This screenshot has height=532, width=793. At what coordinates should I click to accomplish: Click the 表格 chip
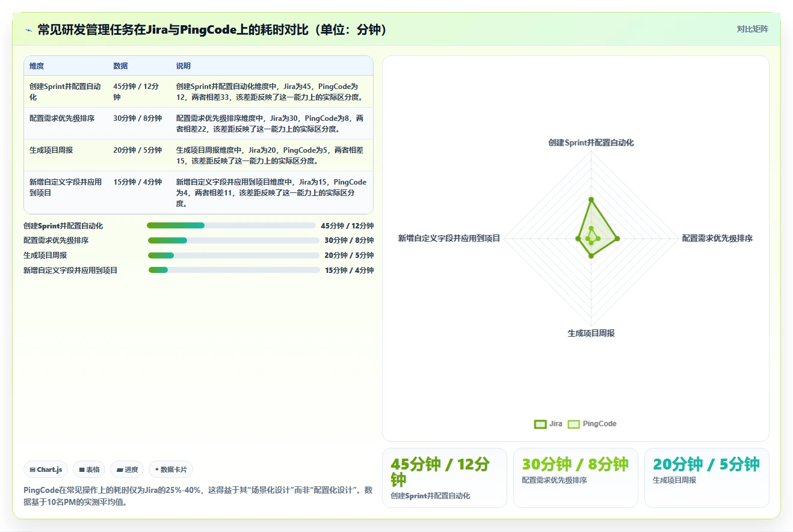(x=89, y=469)
